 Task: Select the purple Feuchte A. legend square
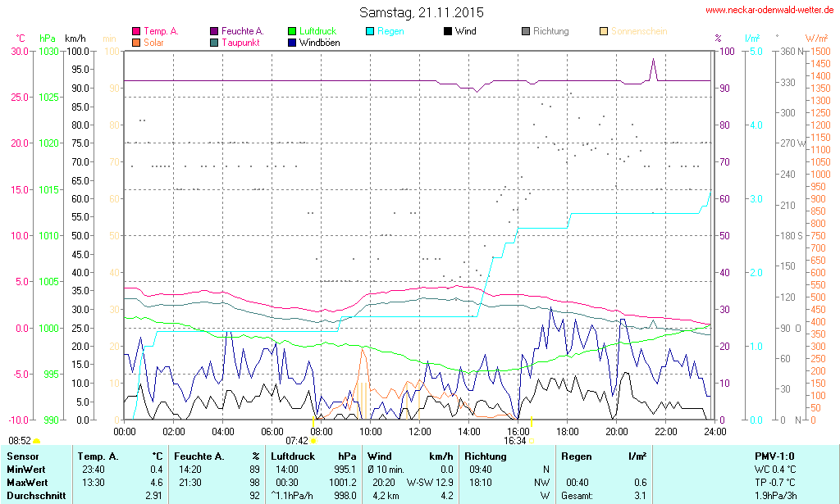(215, 31)
